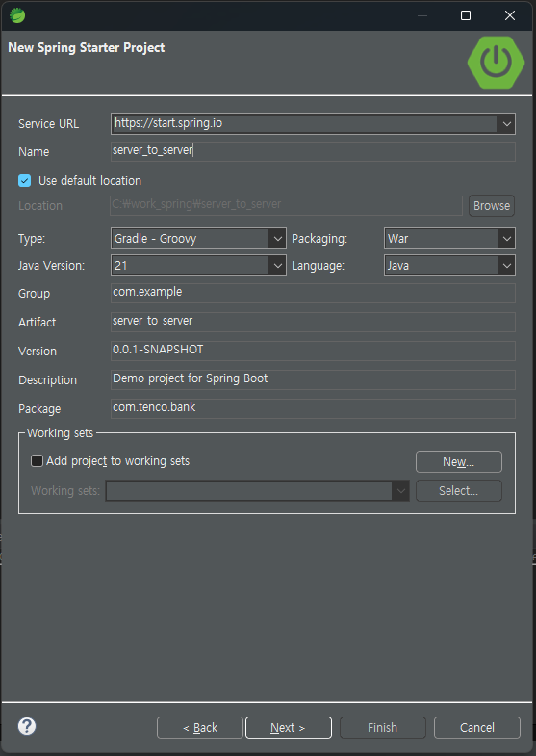Open the Java Version dropdown showing 21
Image resolution: width=536 pixels, height=756 pixels.
(x=198, y=266)
